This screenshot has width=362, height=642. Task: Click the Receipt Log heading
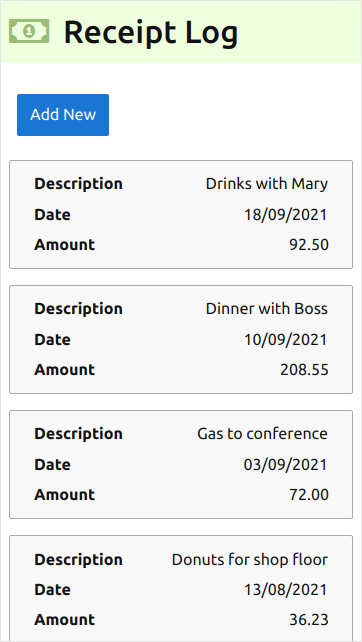151,32
